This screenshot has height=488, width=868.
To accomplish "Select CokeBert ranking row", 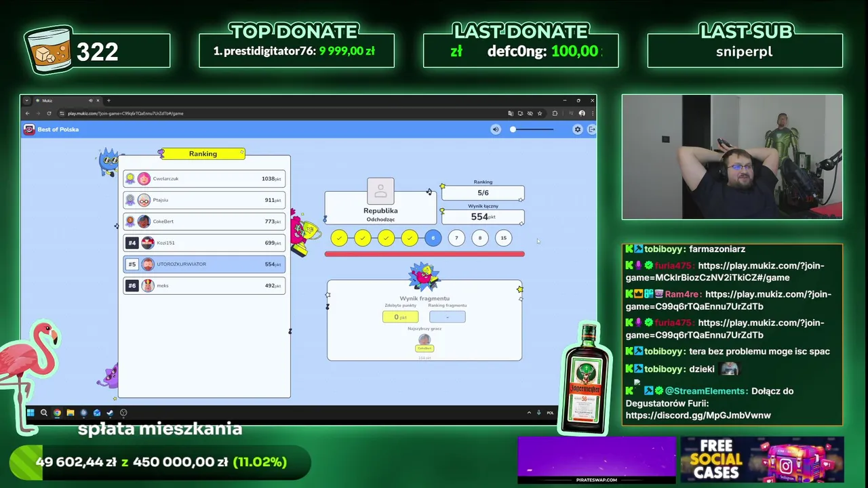I will coord(204,222).
